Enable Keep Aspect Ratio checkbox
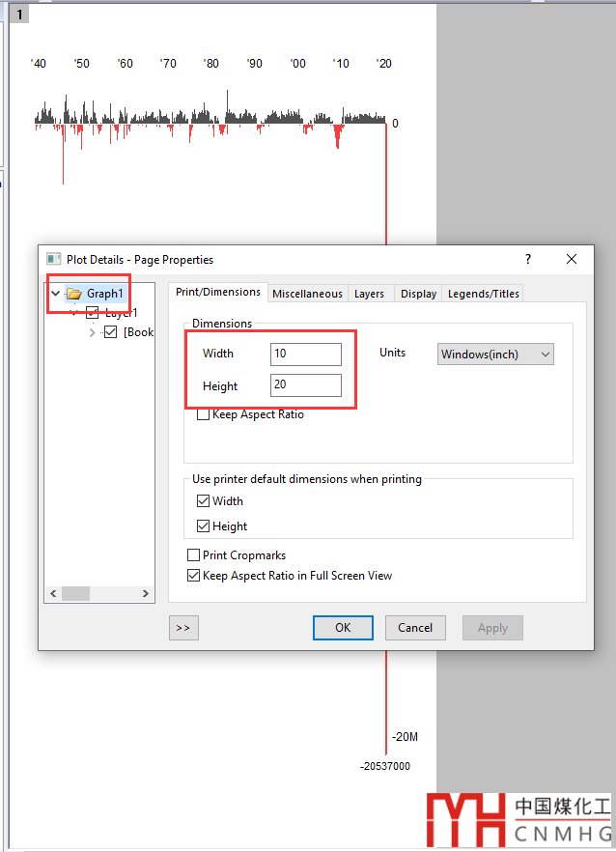 click(x=203, y=414)
